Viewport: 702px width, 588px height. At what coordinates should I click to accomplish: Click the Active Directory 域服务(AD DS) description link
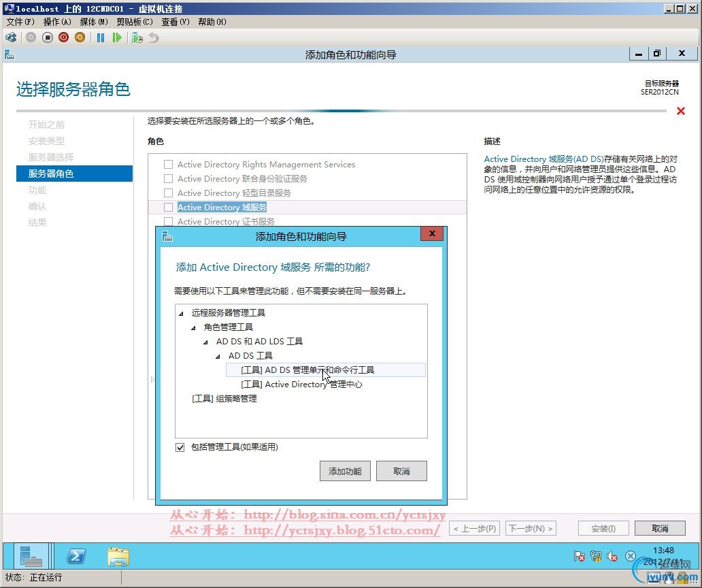coord(544,159)
